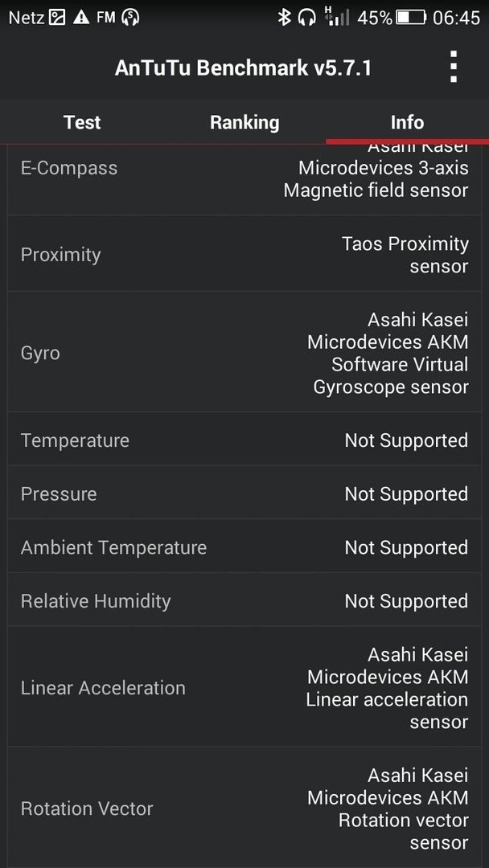Tap the Proximity sensor row
This screenshot has height=868, width=489.
click(x=244, y=254)
